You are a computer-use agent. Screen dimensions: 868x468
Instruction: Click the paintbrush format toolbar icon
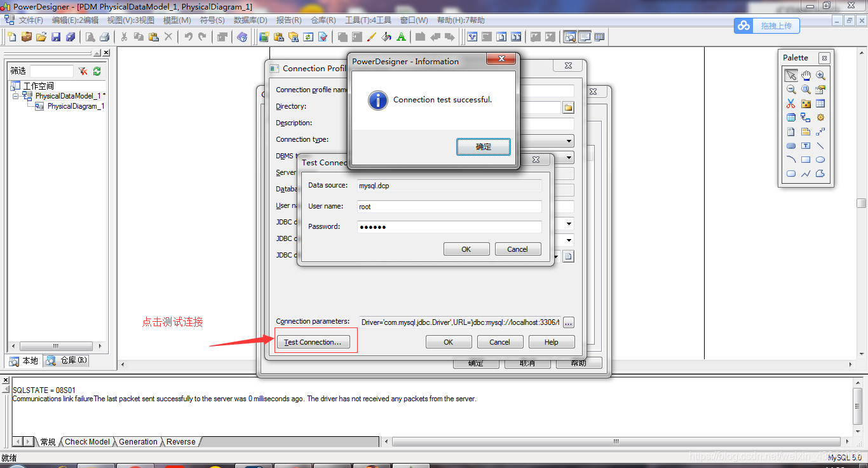(x=372, y=37)
